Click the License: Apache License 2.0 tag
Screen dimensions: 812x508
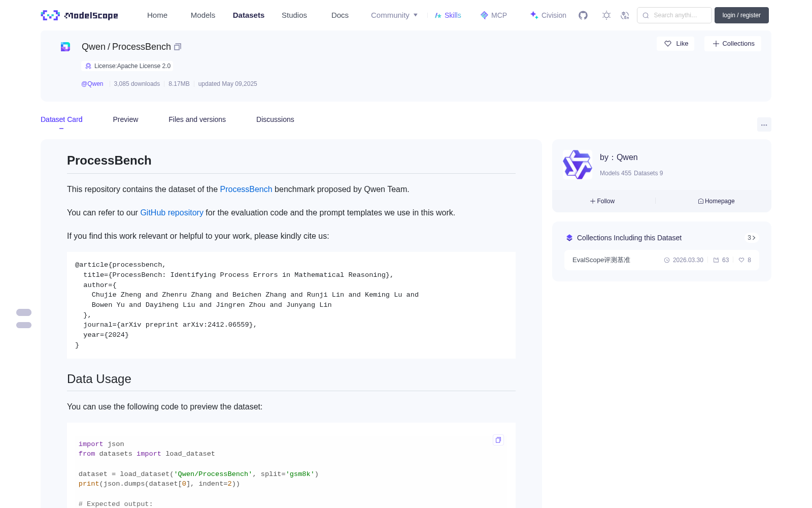[x=127, y=66]
